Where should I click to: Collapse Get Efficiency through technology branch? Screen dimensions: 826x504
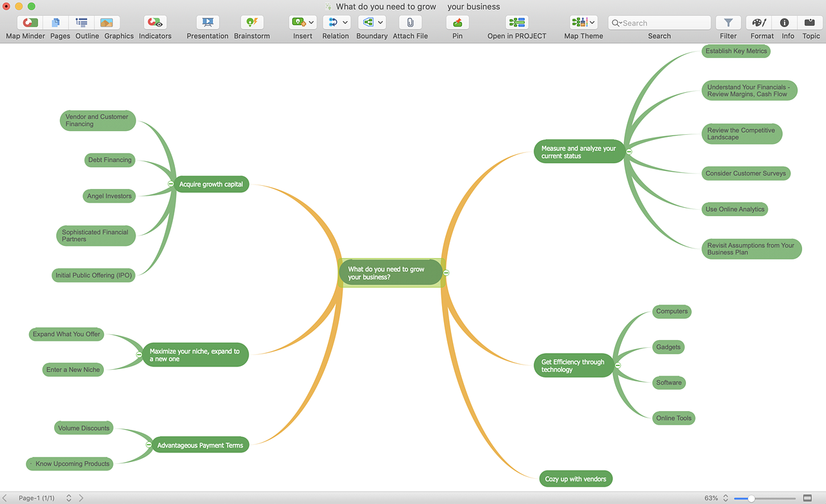618,365
